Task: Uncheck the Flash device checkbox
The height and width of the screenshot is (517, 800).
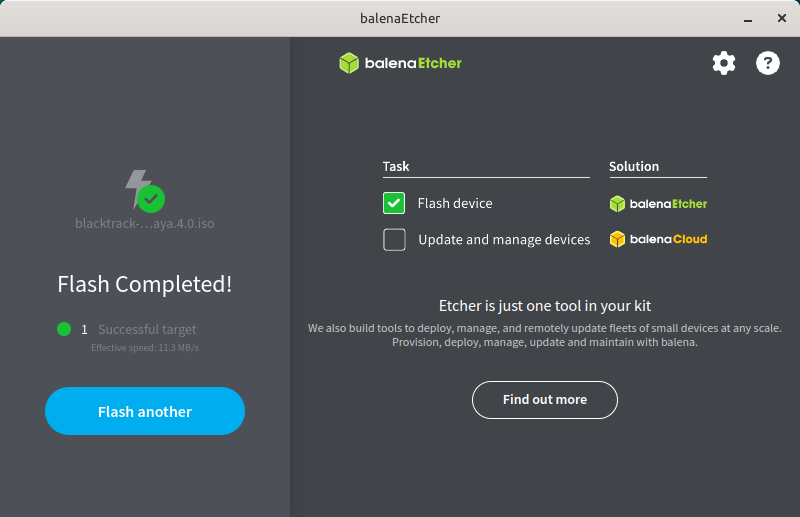Action: tap(394, 204)
